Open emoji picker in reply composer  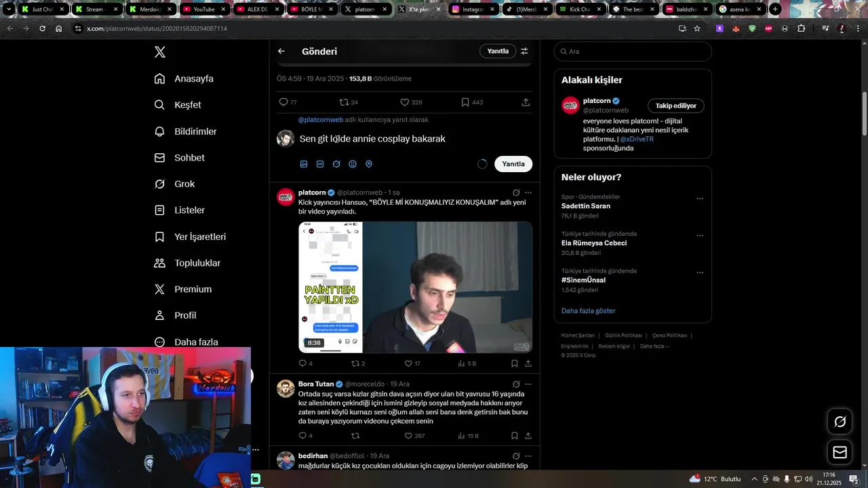coord(353,164)
